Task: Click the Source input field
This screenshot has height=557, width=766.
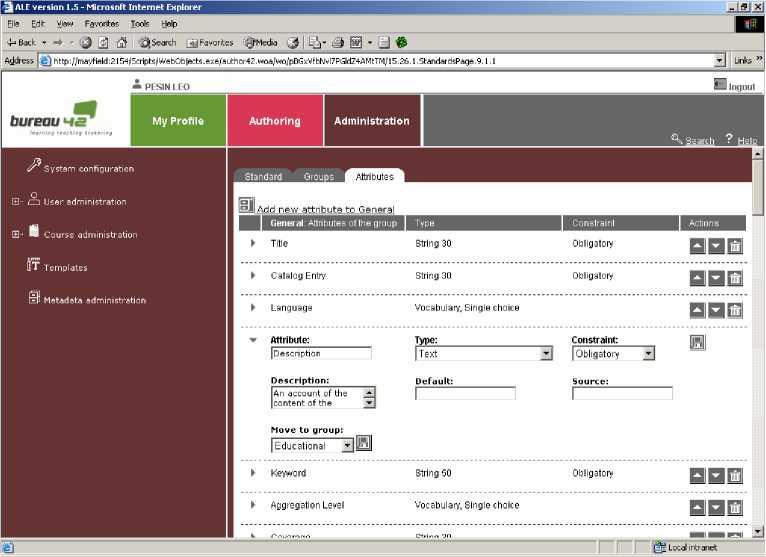Action: [622, 393]
